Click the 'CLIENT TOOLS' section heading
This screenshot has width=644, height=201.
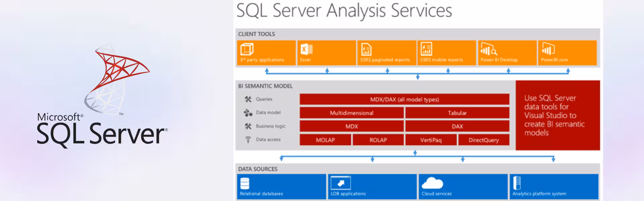pos(257,34)
